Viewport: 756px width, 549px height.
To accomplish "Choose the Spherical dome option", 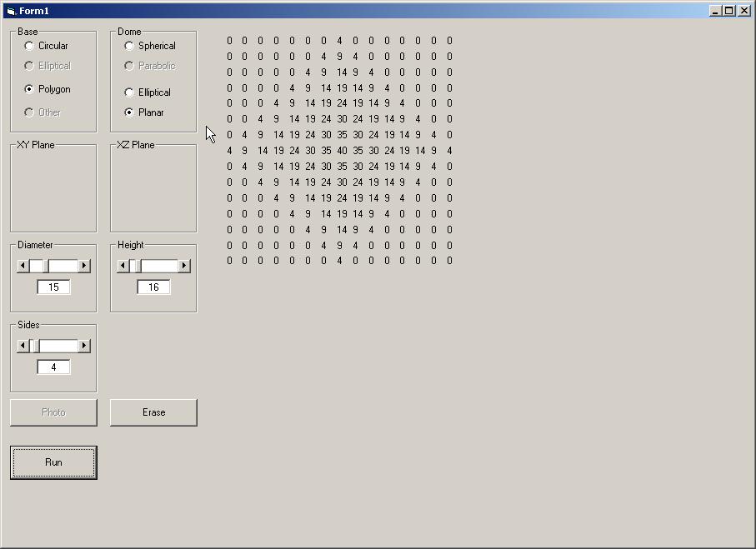I will (150, 46).
